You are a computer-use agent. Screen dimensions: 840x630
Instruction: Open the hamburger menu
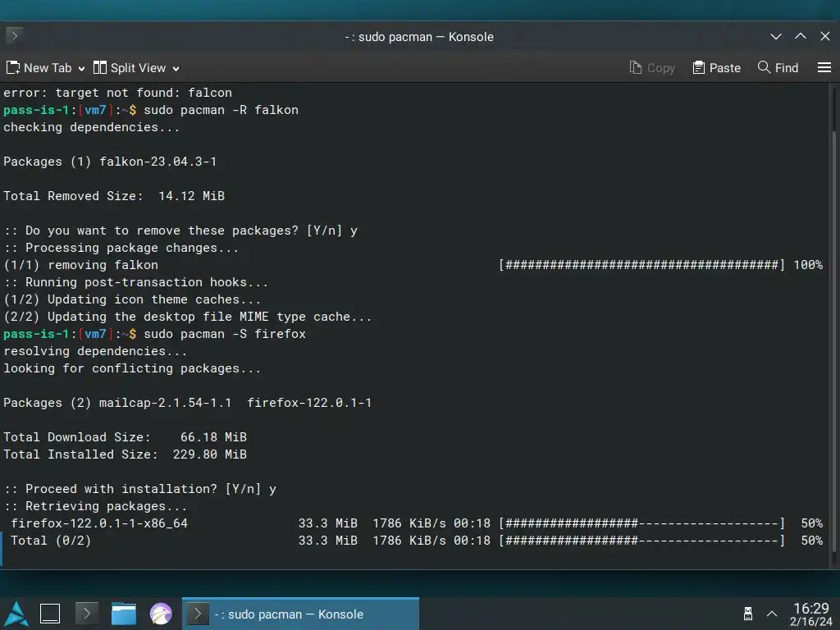(x=824, y=67)
